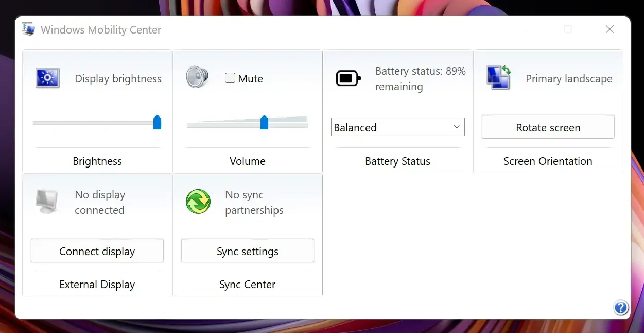The height and width of the screenshot is (333, 644).
Task: Click the volume speaker icon
Action: tap(197, 77)
